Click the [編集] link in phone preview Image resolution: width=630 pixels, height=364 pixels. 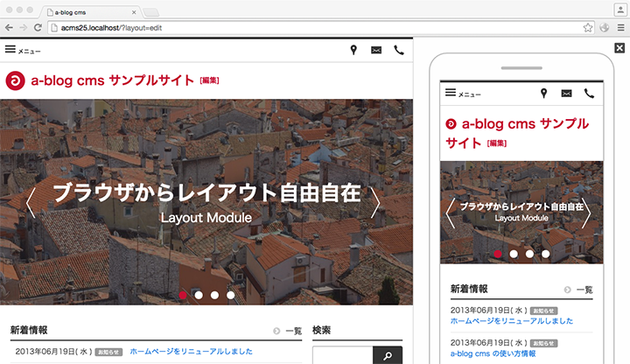pyautogui.click(x=497, y=143)
